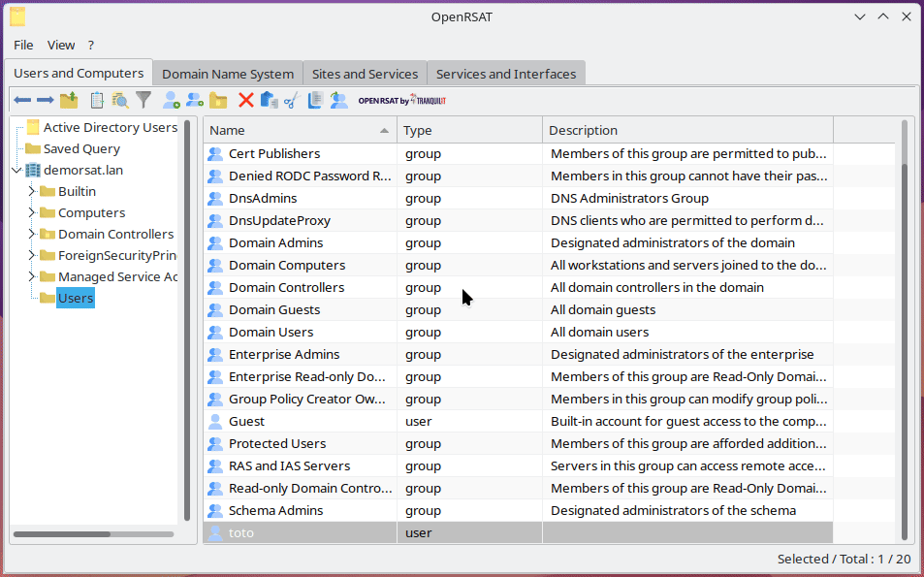Switch to the Domain Name System tab
Viewport: 924px width, 577px height.
227,73
